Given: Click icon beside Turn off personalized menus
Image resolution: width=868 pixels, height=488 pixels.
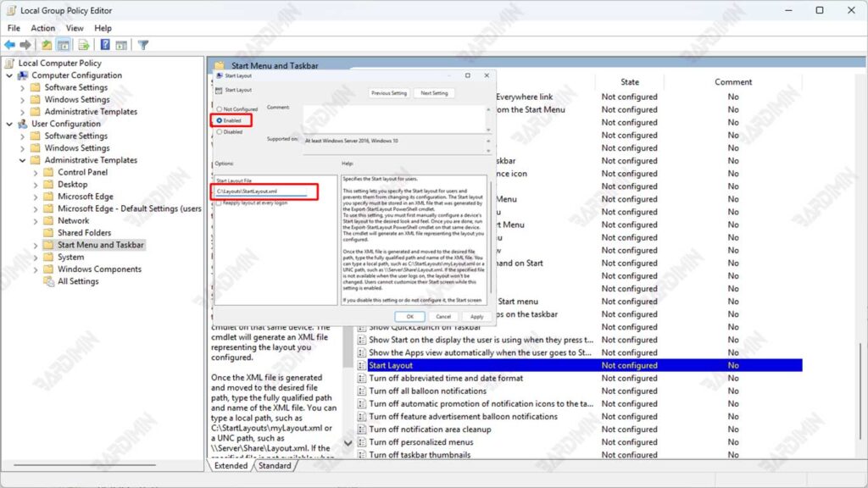Looking at the screenshot, I should 361,442.
